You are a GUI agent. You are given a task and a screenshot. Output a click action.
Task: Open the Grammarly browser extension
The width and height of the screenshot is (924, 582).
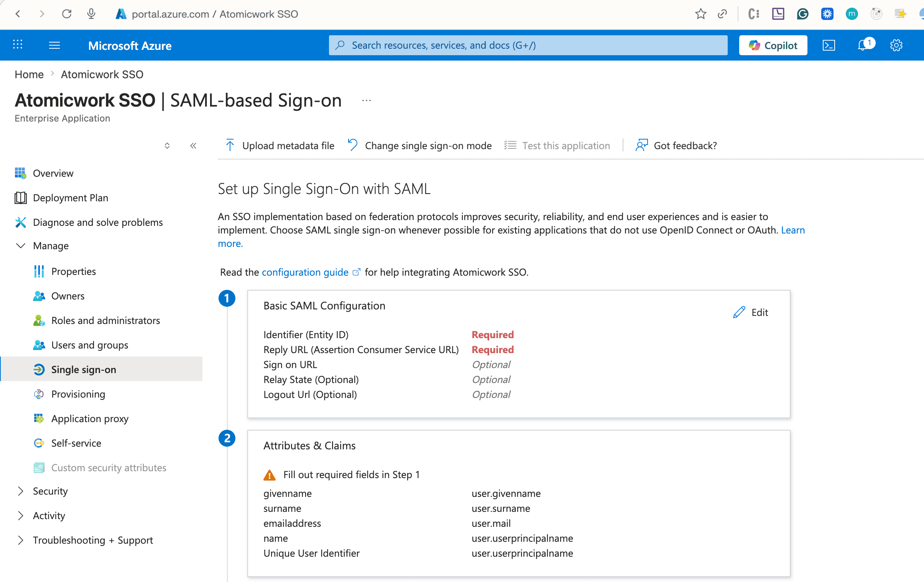point(802,14)
